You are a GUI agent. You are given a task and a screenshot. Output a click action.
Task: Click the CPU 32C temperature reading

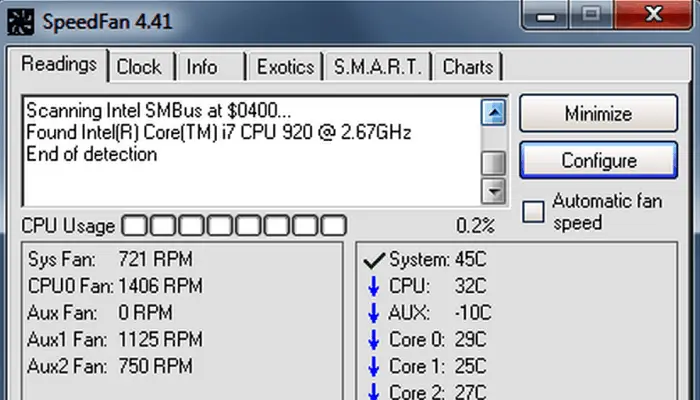pyautogui.click(x=438, y=286)
